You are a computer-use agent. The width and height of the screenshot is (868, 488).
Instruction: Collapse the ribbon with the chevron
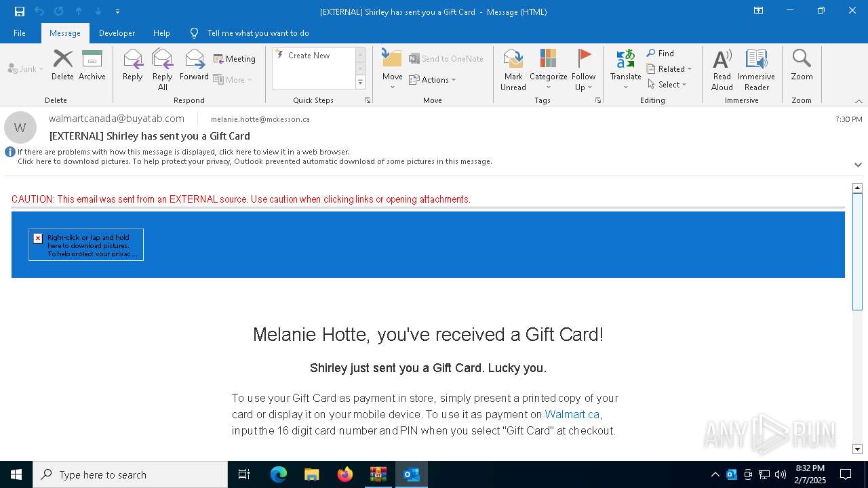859,101
